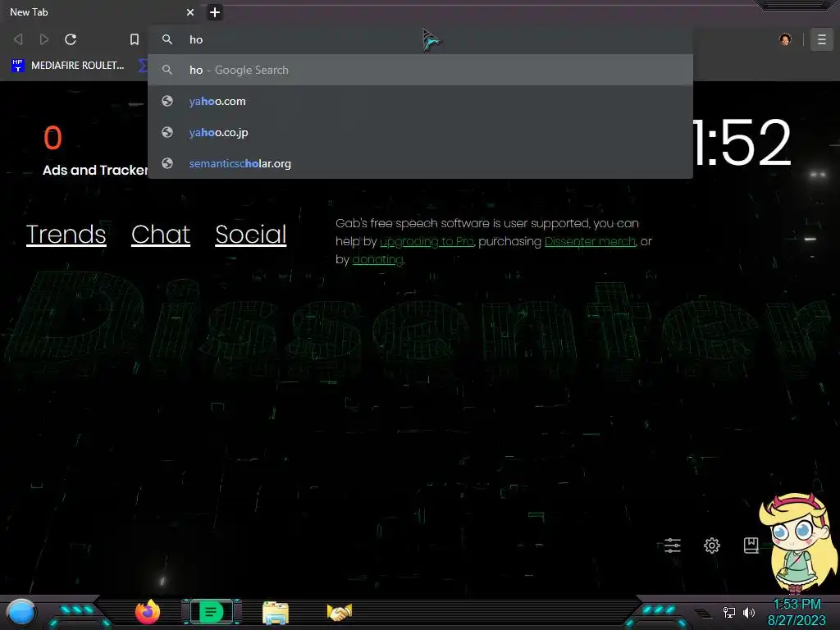Close the New Tab tab

click(x=190, y=11)
